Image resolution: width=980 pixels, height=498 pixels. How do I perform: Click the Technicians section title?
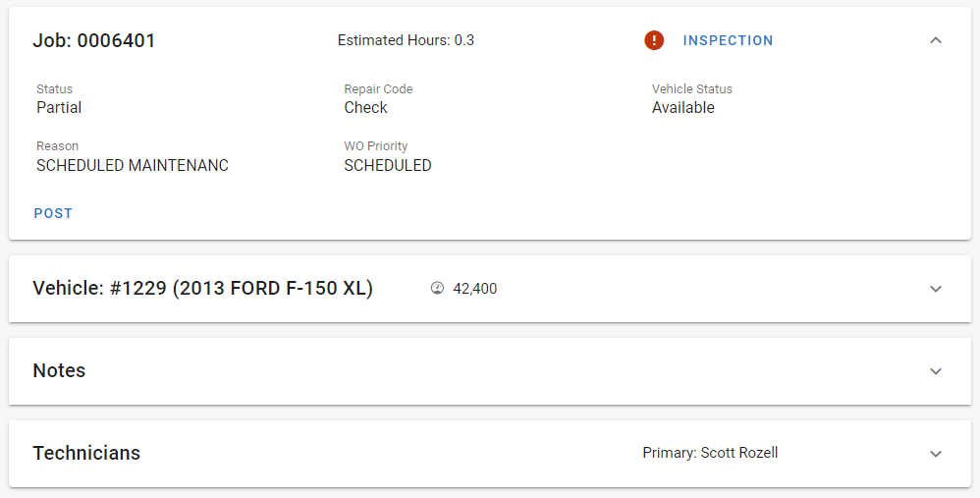(86, 454)
